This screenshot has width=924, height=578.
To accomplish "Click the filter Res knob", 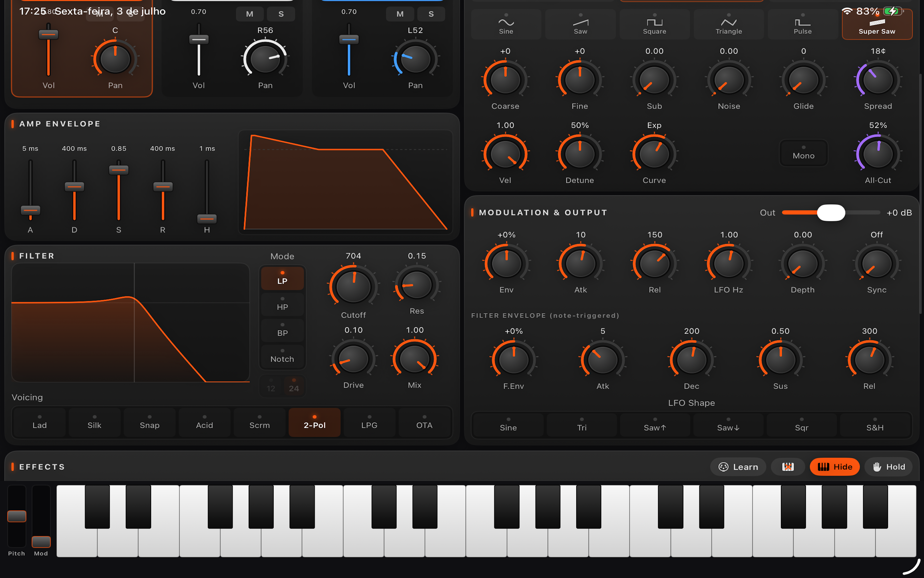I will pos(416,285).
